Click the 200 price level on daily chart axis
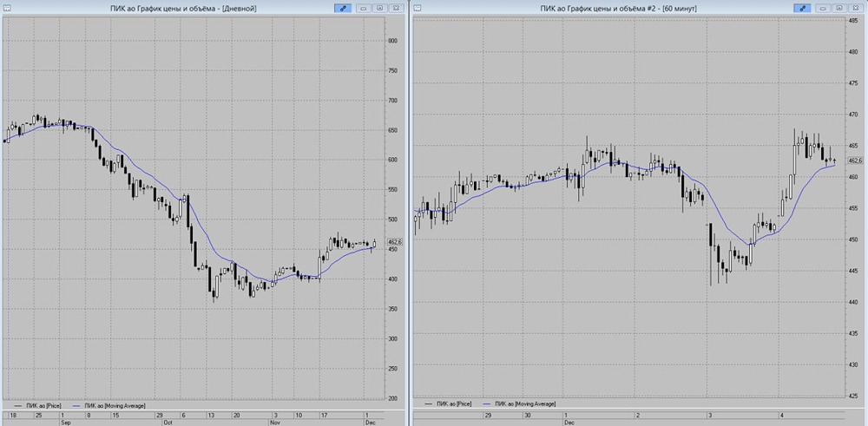 [x=393, y=398]
